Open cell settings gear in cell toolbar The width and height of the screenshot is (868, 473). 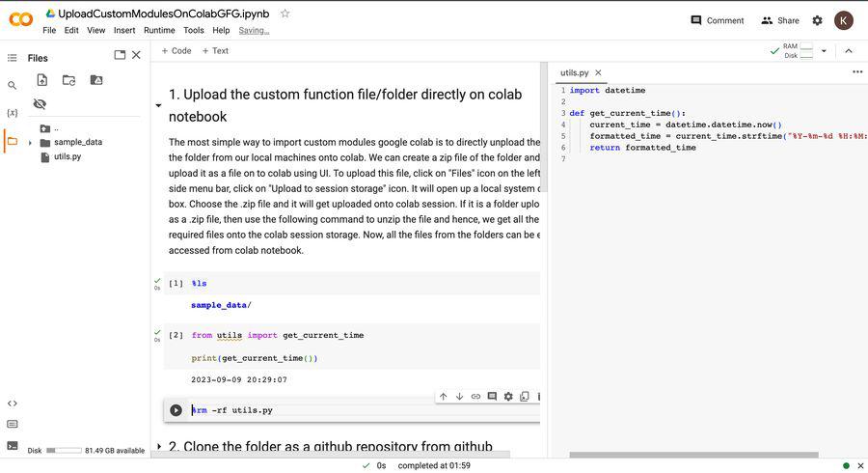508,396
